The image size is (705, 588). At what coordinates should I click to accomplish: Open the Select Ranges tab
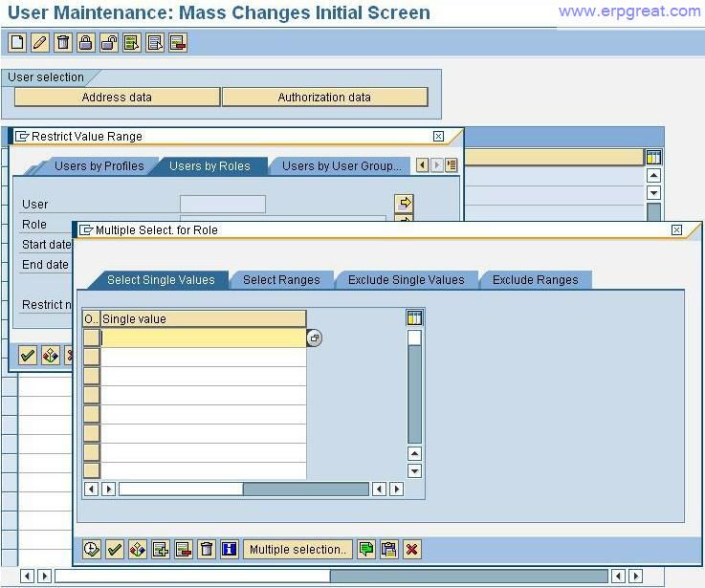pos(281,280)
